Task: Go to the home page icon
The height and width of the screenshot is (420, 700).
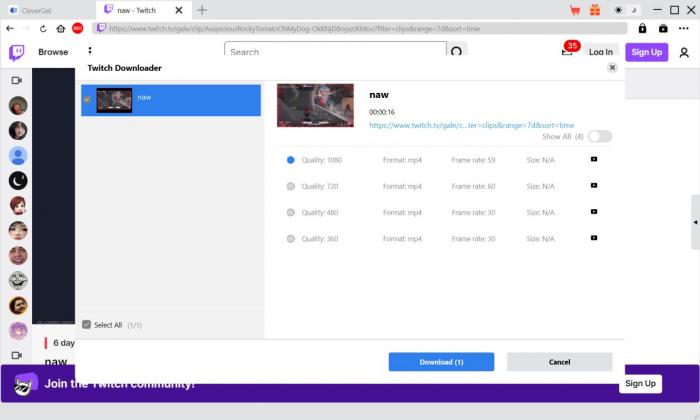Action: coord(61,29)
